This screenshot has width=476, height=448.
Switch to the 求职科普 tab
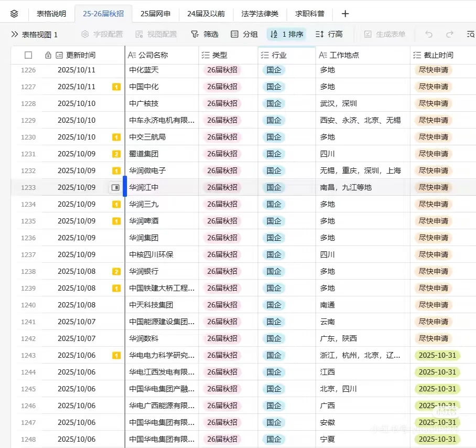click(x=310, y=14)
